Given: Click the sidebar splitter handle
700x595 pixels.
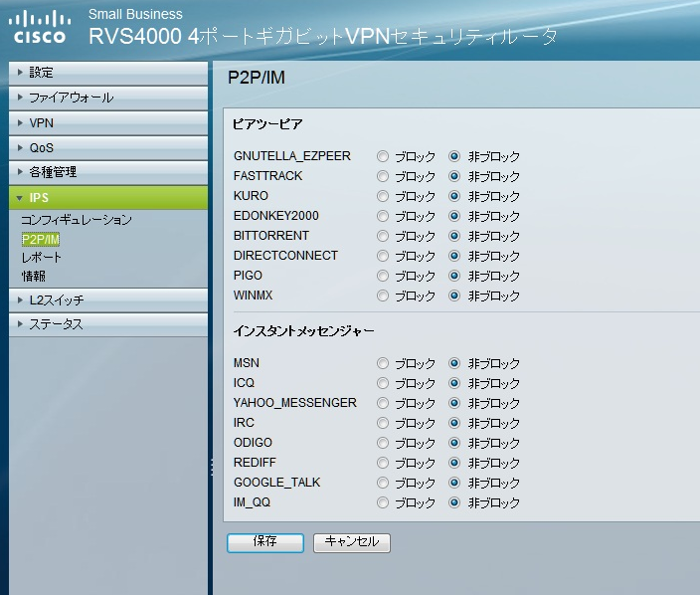Looking at the screenshot, I should [212, 468].
